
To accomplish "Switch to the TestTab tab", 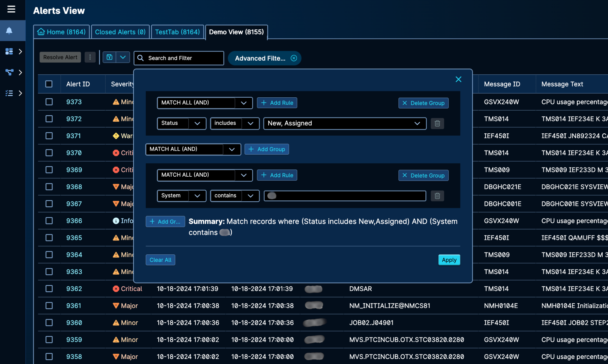I will click(177, 32).
